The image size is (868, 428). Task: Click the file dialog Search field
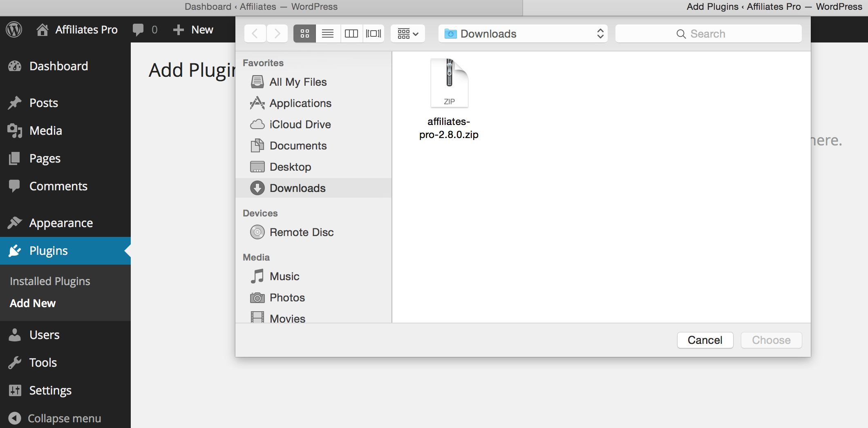tap(708, 33)
